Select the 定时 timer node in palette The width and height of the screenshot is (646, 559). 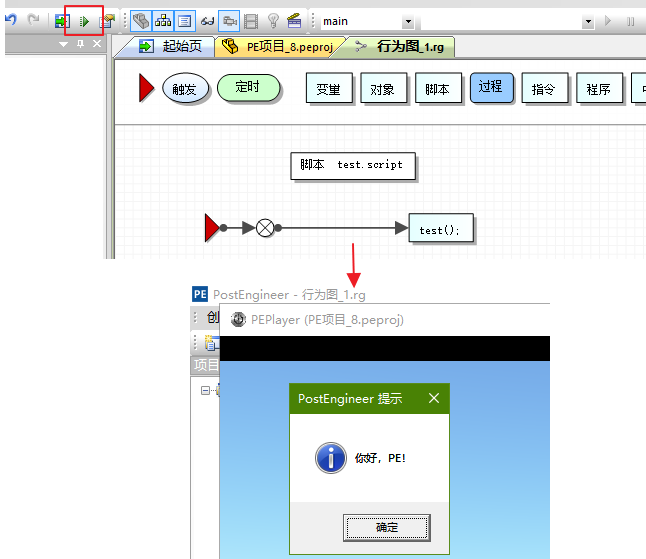[248, 87]
